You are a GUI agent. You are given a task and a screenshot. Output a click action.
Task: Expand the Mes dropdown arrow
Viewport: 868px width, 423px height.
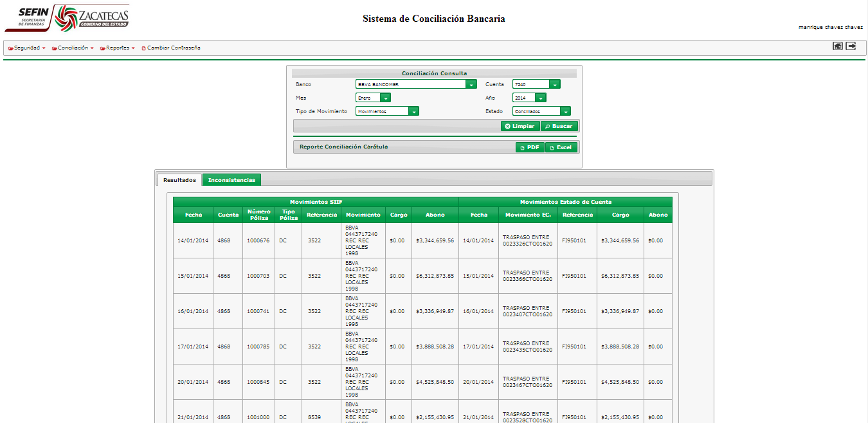[x=385, y=98]
